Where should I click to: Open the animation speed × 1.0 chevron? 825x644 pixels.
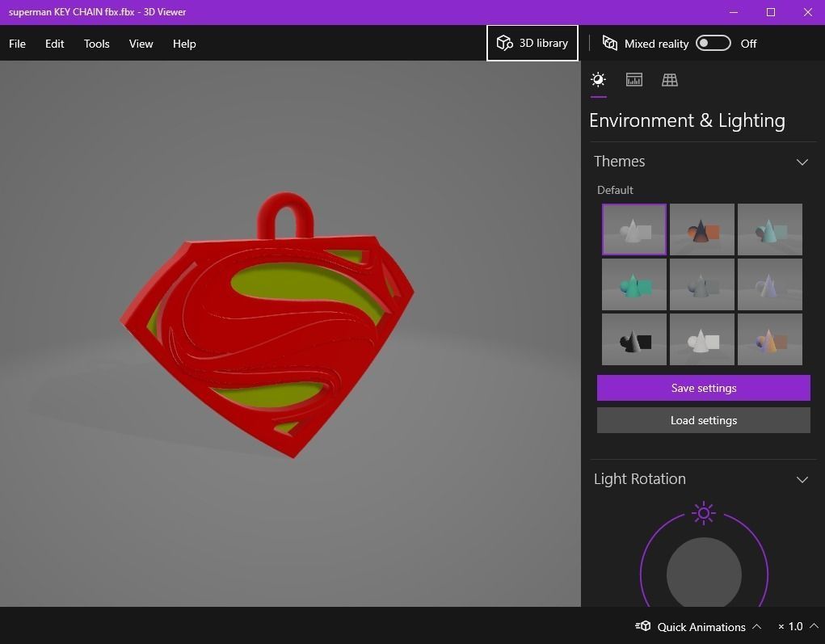pyautogui.click(x=814, y=626)
